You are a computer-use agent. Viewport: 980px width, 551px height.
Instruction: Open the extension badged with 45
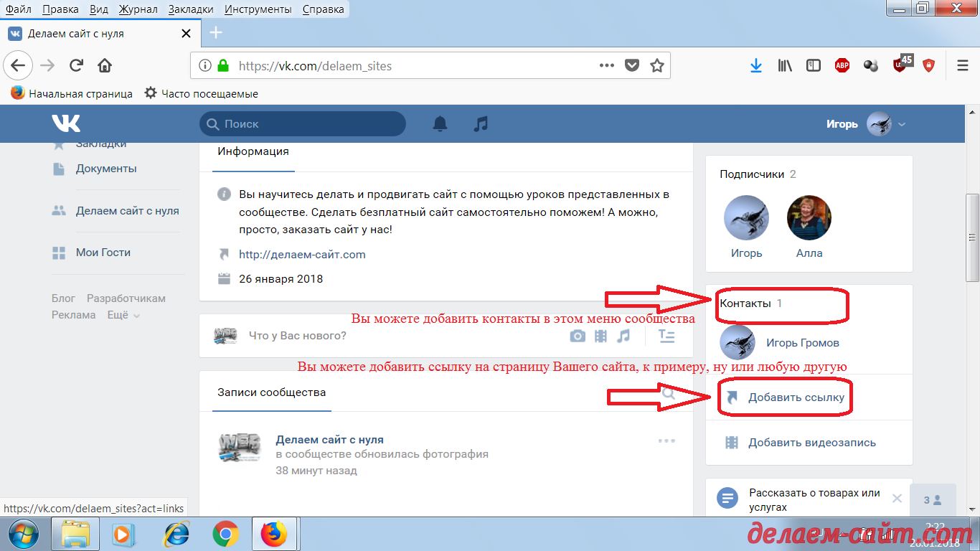pyautogui.click(x=901, y=65)
